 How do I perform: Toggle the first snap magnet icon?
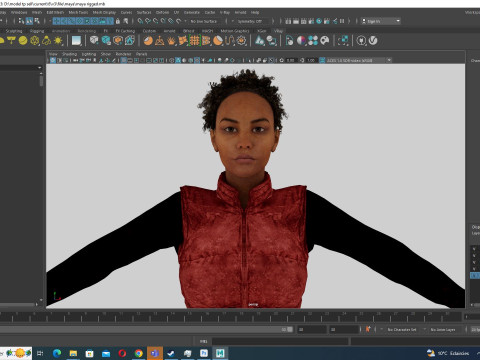[140, 21]
